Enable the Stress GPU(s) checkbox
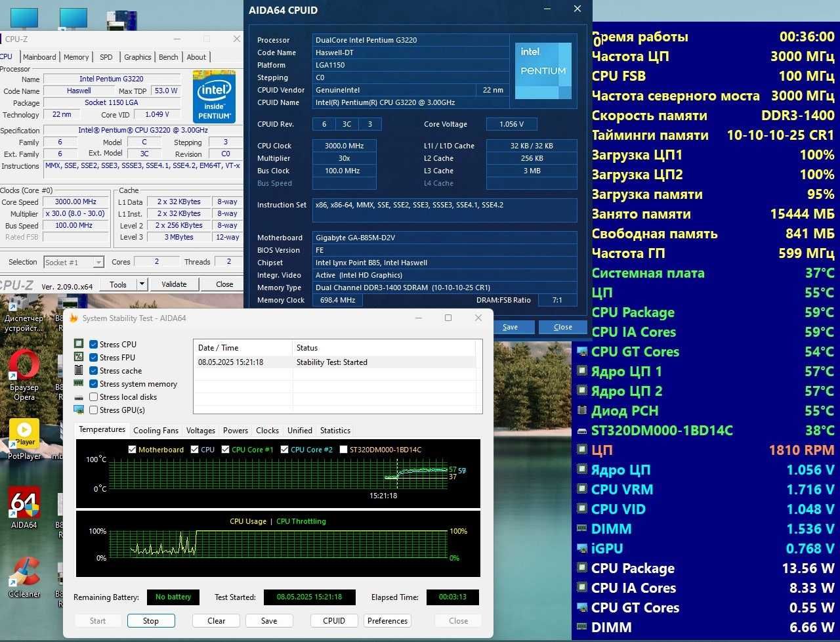This screenshot has width=840, height=642. coord(93,410)
